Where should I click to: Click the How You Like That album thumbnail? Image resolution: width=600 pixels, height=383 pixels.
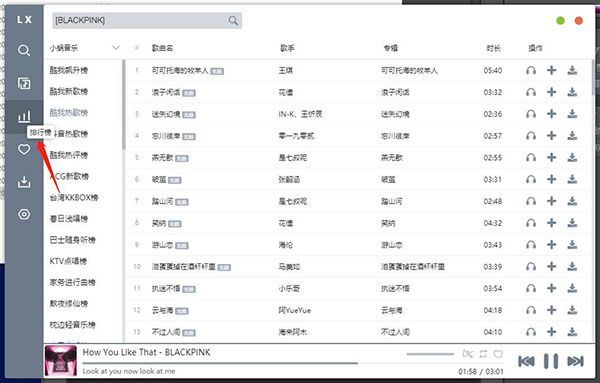pos(60,360)
